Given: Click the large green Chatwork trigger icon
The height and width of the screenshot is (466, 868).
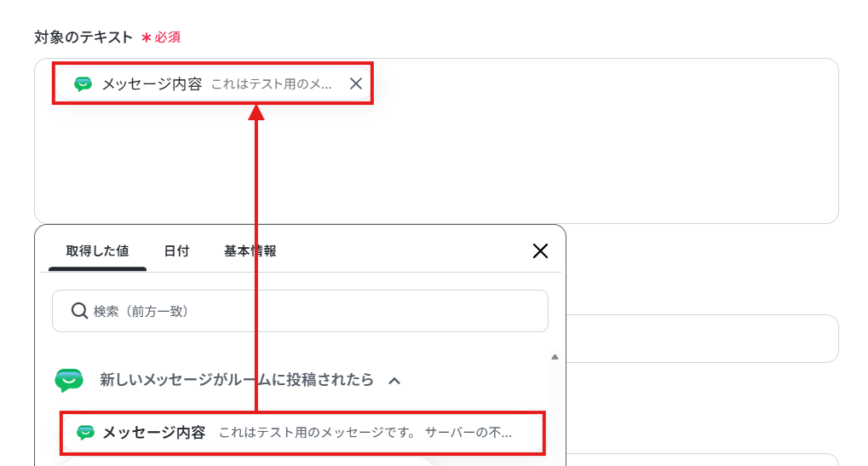Looking at the screenshot, I should (x=69, y=380).
